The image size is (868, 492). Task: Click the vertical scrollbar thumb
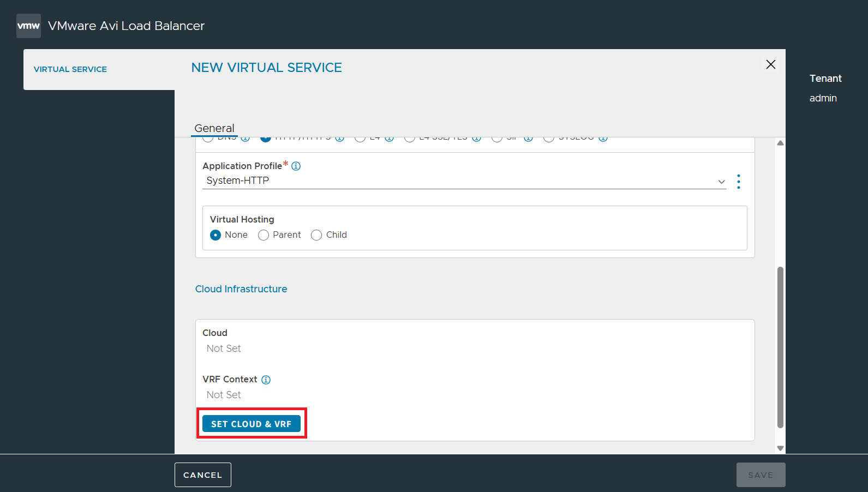pos(780,347)
